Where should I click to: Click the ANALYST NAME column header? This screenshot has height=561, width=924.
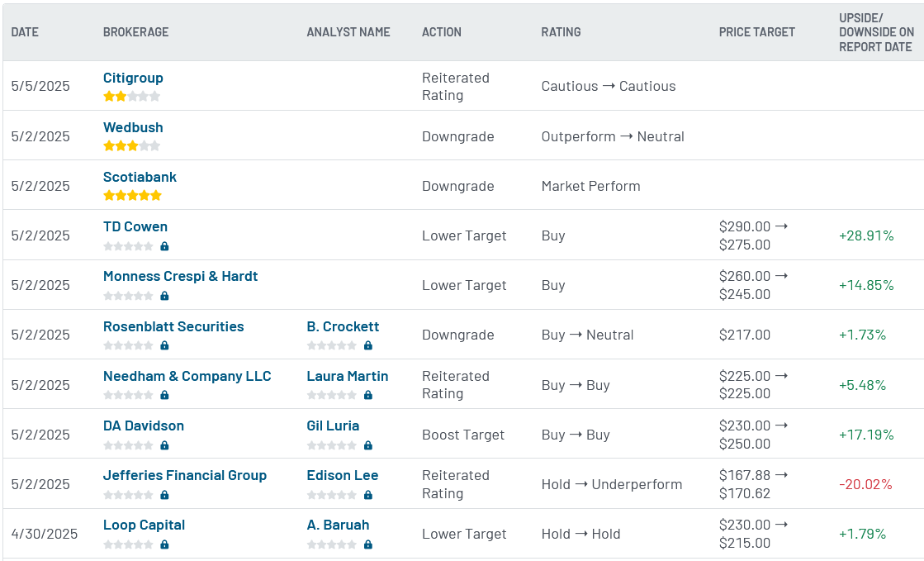[x=348, y=32]
